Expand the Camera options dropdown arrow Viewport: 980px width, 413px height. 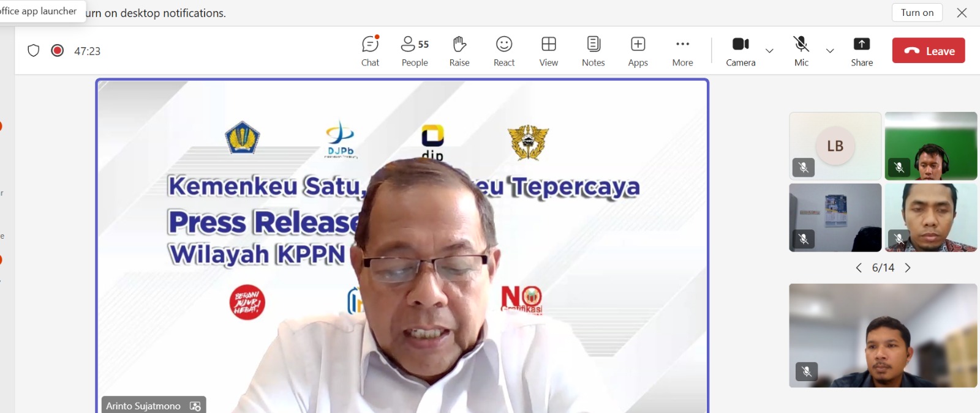pos(770,51)
